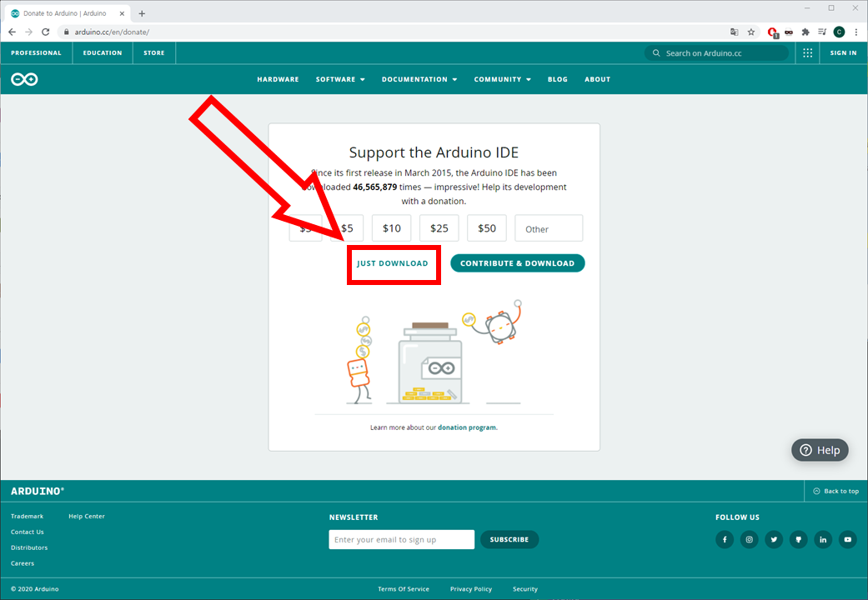868x600 pixels.
Task: Click the Chrome profile avatar icon
Action: [x=839, y=32]
